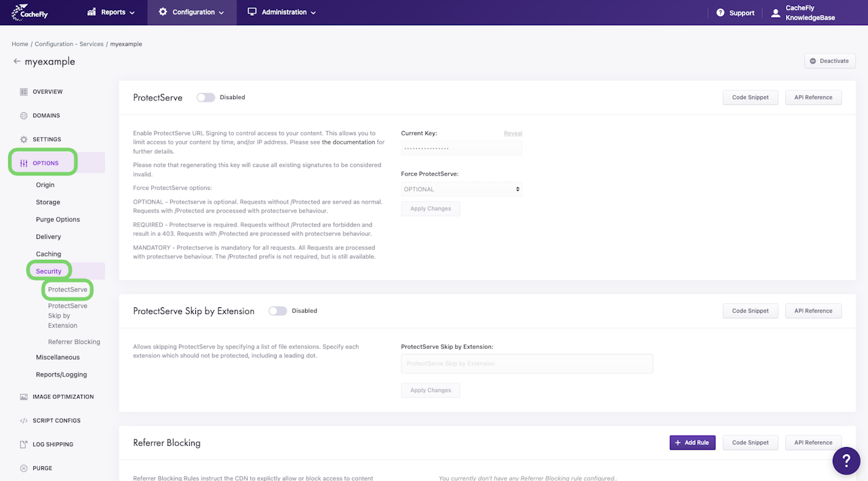Open the Overview sidebar icon
The image size is (868, 481).
(x=24, y=92)
